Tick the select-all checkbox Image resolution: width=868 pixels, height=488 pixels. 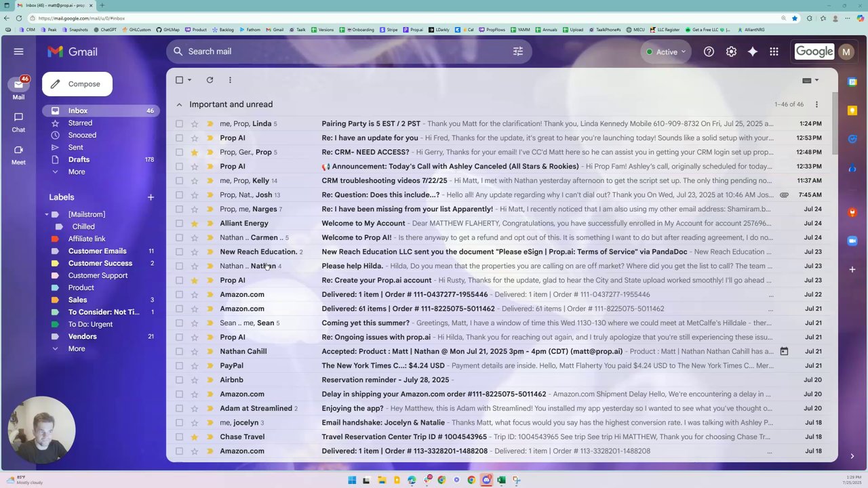point(179,80)
